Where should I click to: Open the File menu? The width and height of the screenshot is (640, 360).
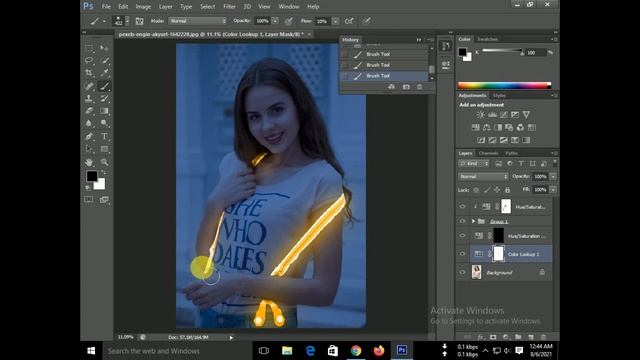(x=106, y=7)
